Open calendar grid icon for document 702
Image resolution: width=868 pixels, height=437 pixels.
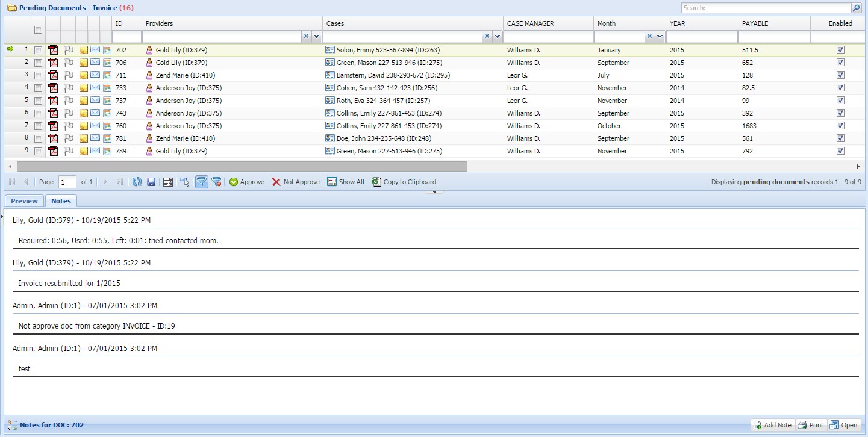click(107, 50)
